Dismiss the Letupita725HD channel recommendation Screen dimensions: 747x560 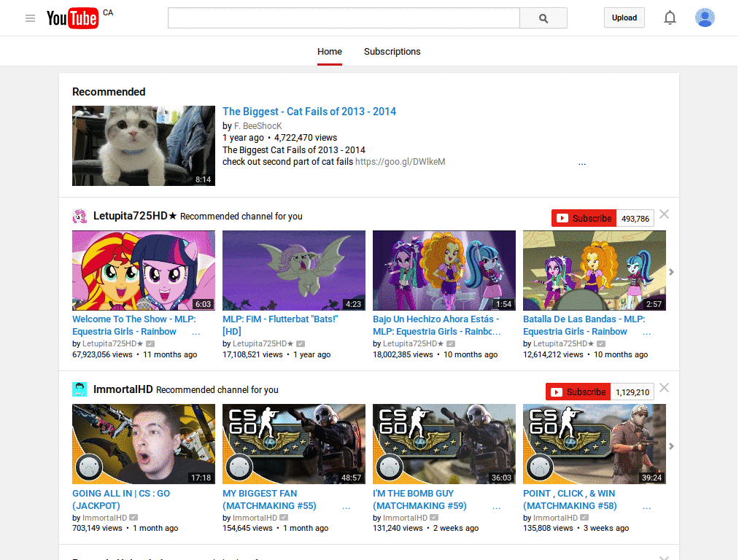click(x=664, y=214)
